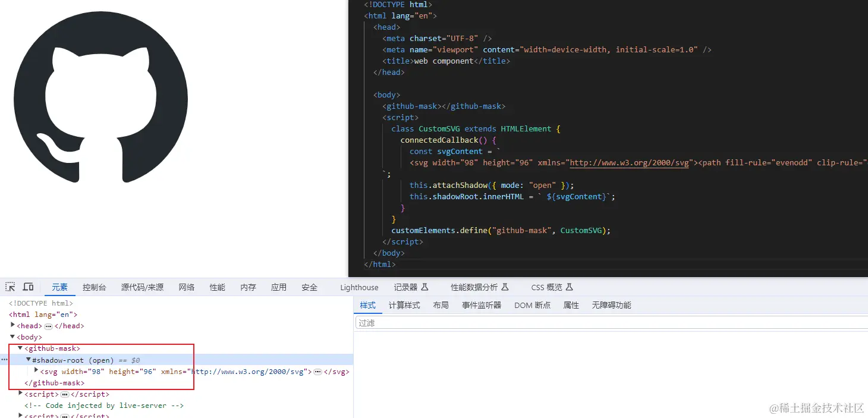The image size is (868, 418).
Task: Click the 'const svgContent =' code line
Action: click(455, 151)
